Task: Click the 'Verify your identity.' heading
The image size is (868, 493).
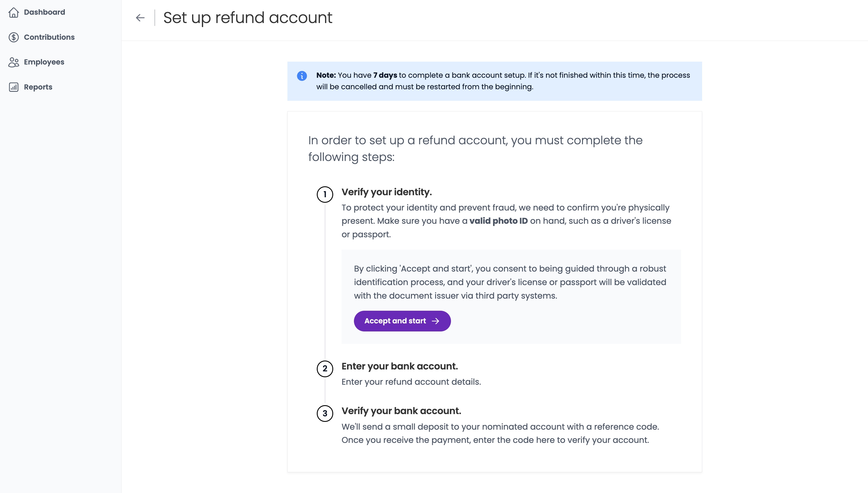Action: (386, 192)
